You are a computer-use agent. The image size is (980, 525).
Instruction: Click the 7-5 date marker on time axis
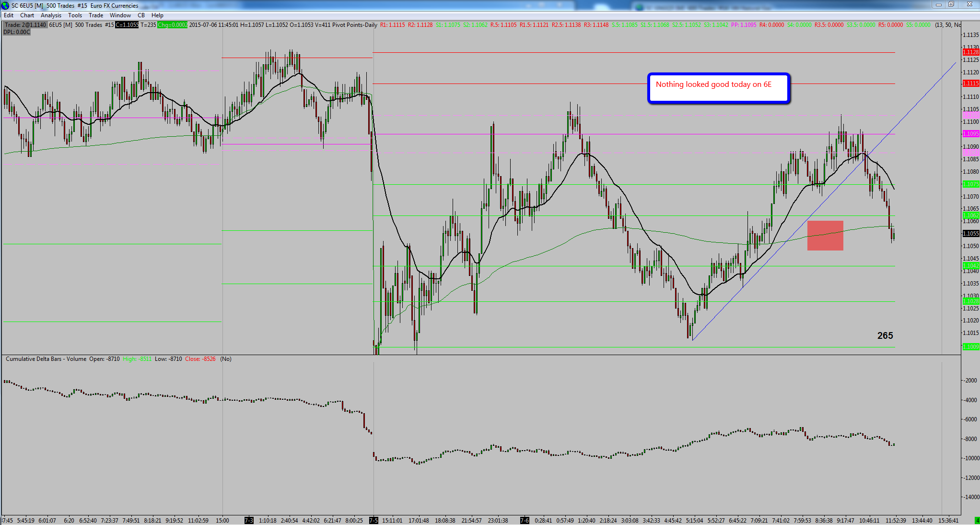coord(373,520)
